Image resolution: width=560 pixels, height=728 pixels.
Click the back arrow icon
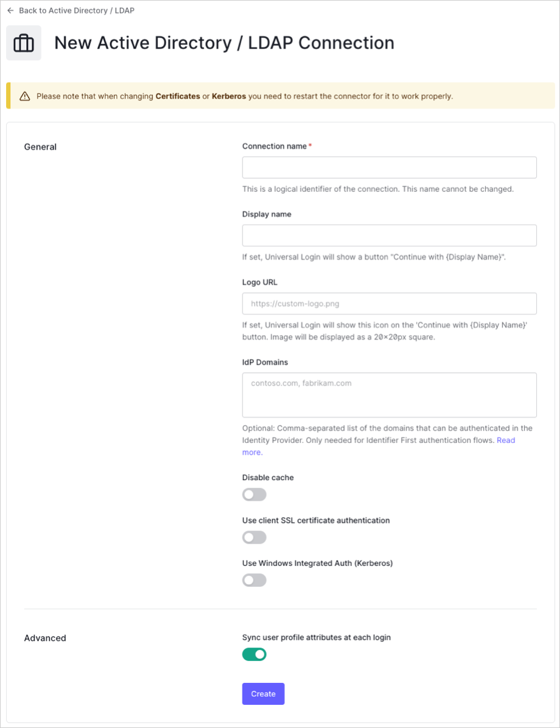(x=12, y=10)
